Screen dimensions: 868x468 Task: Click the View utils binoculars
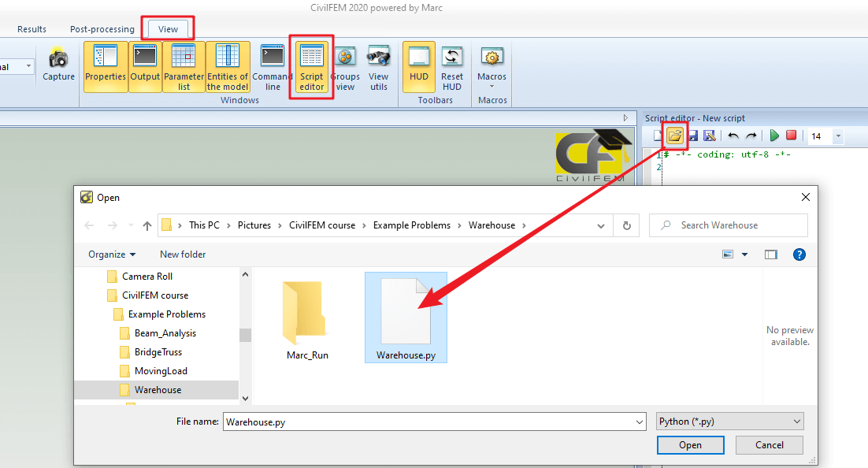pyautogui.click(x=379, y=67)
